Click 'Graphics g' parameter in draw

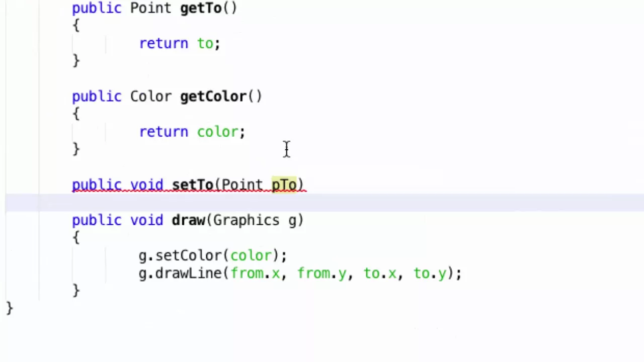click(255, 220)
